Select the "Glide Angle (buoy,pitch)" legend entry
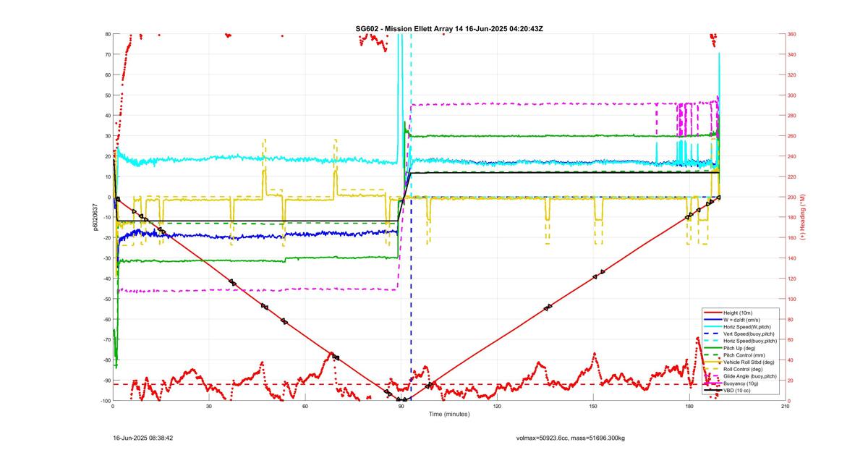The width and height of the screenshot is (868, 450). point(750,376)
